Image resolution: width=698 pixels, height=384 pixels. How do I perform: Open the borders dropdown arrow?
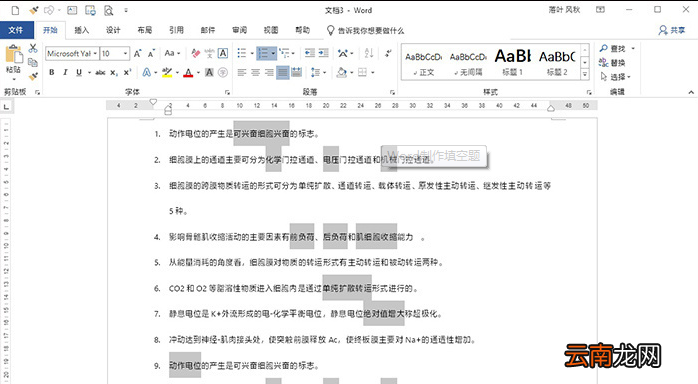373,73
